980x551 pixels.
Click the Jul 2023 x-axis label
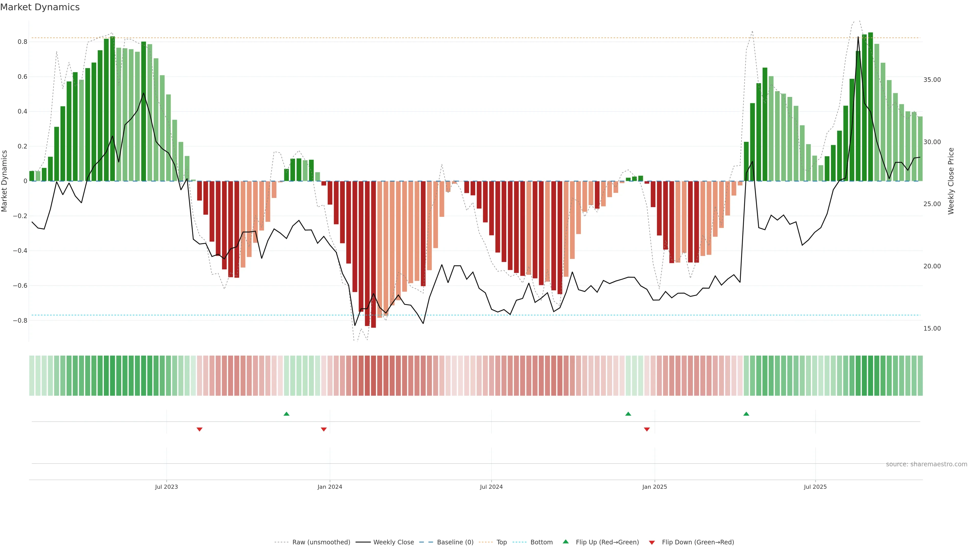[x=166, y=487]
